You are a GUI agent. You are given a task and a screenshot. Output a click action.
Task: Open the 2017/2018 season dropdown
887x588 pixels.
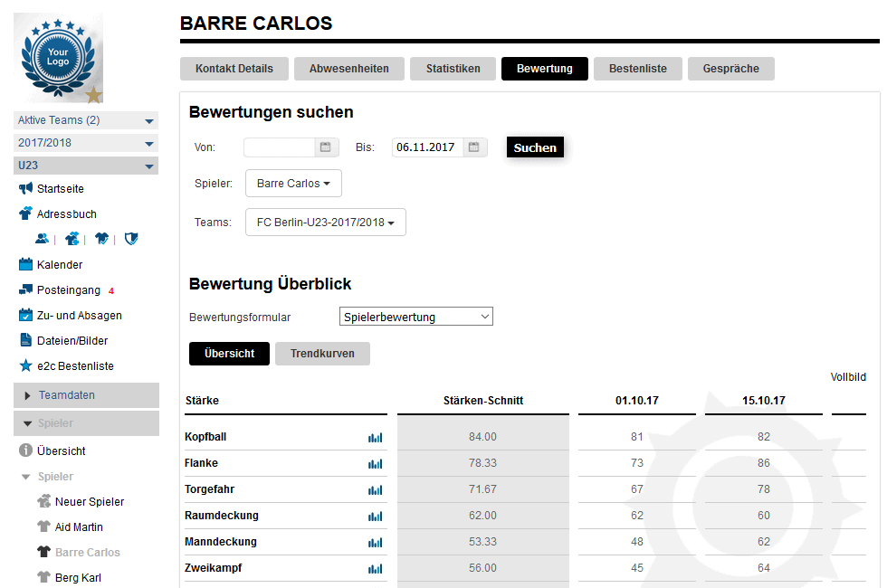(86, 143)
